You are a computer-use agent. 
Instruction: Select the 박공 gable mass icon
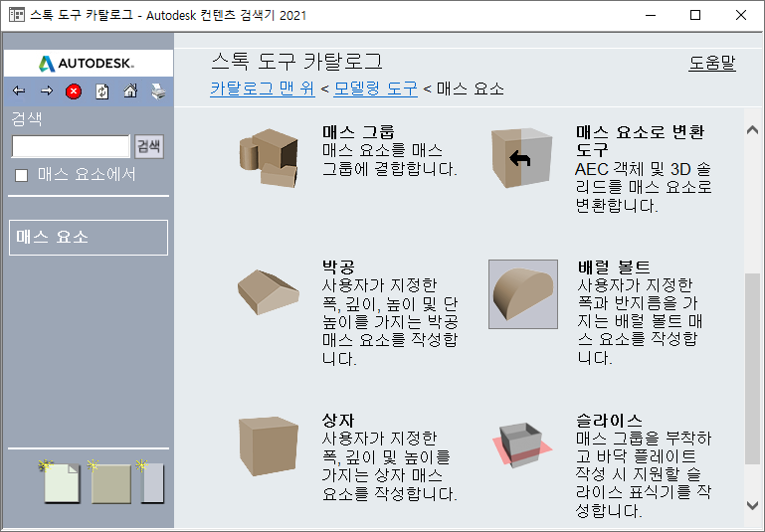269,292
